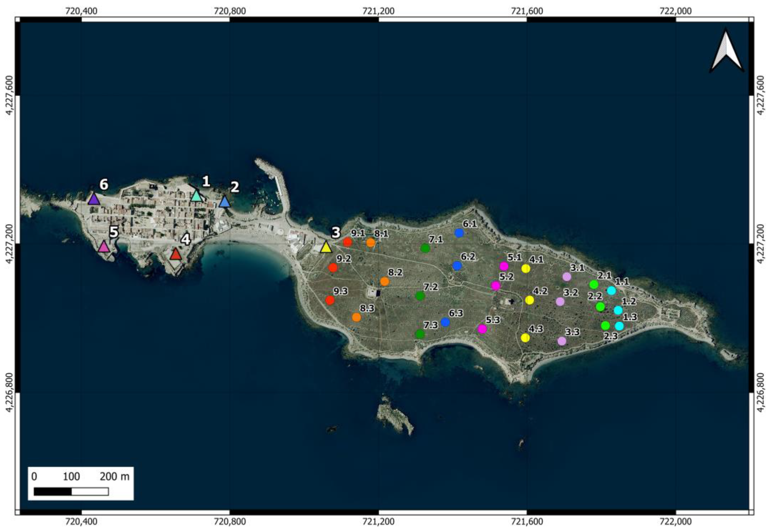Click yellow sampling point 4.3
771x532 pixels.
[525, 338]
